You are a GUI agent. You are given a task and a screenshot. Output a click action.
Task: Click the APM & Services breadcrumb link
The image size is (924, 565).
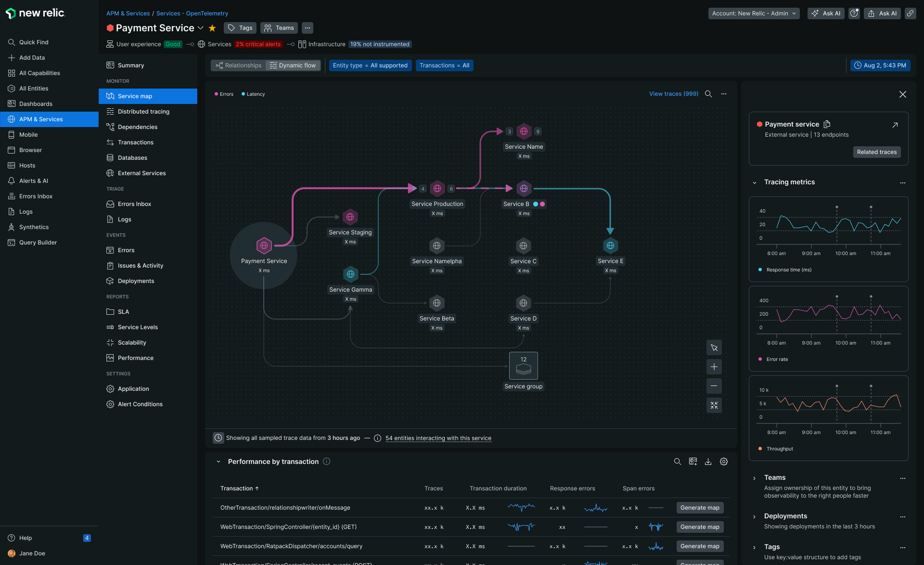pyautogui.click(x=128, y=13)
